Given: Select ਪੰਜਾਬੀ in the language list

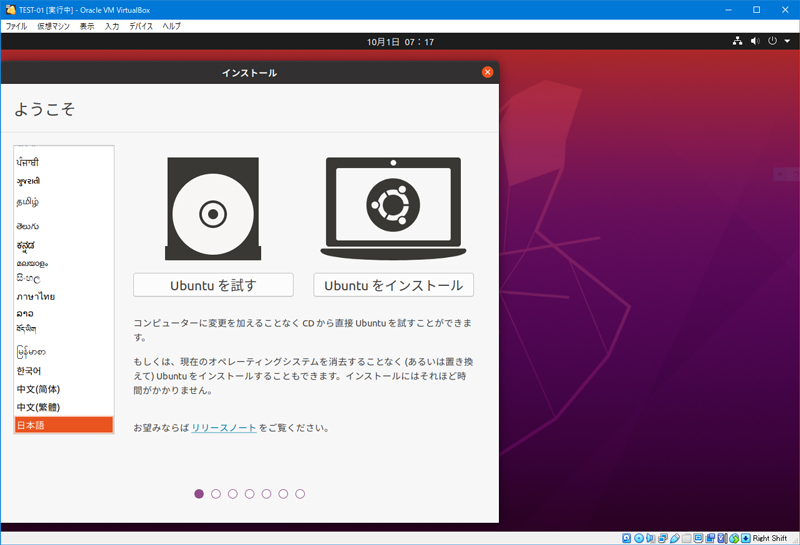Looking at the screenshot, I should (64, 162).
